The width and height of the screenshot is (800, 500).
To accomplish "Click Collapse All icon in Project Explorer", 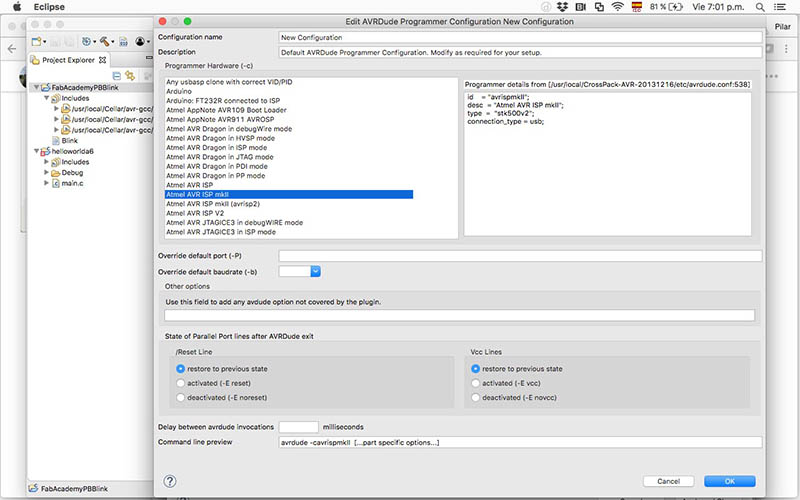I will 117,76.
